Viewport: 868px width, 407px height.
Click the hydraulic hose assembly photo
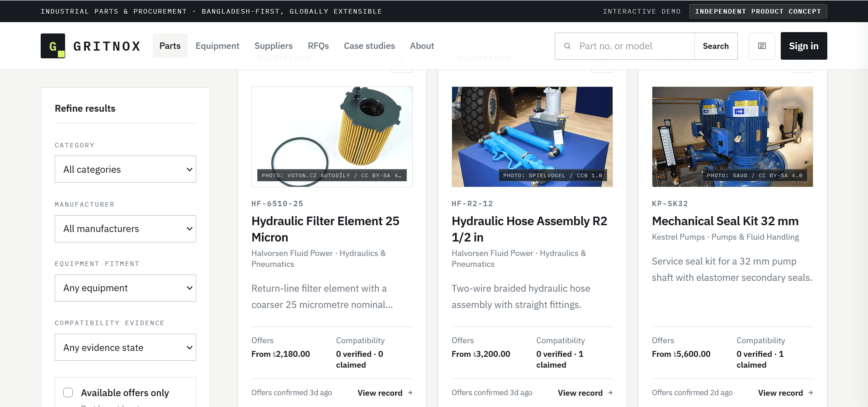(x=532, y=137)
